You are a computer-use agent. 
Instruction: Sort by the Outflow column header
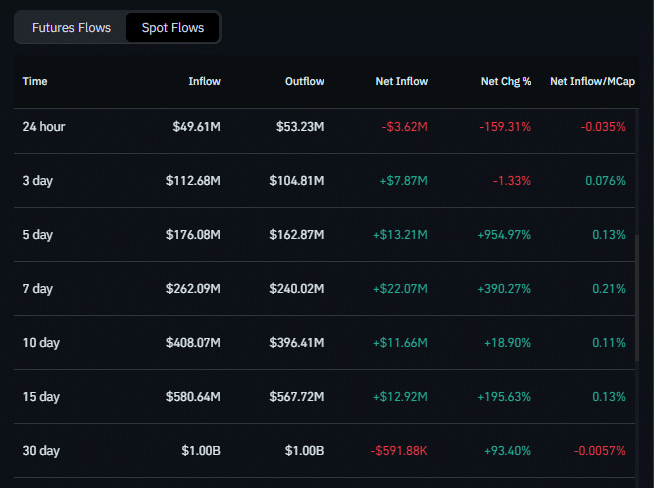tap(304, 81)
